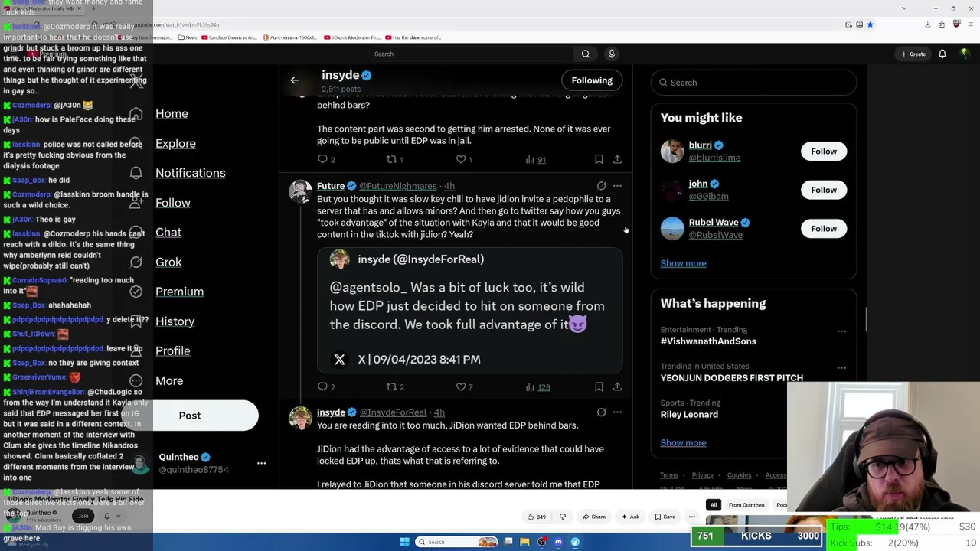Expand the More item in X sidebar

[169, 380]
